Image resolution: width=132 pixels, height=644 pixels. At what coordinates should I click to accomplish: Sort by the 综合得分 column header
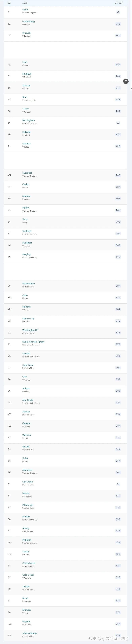[x=119, y=3]
